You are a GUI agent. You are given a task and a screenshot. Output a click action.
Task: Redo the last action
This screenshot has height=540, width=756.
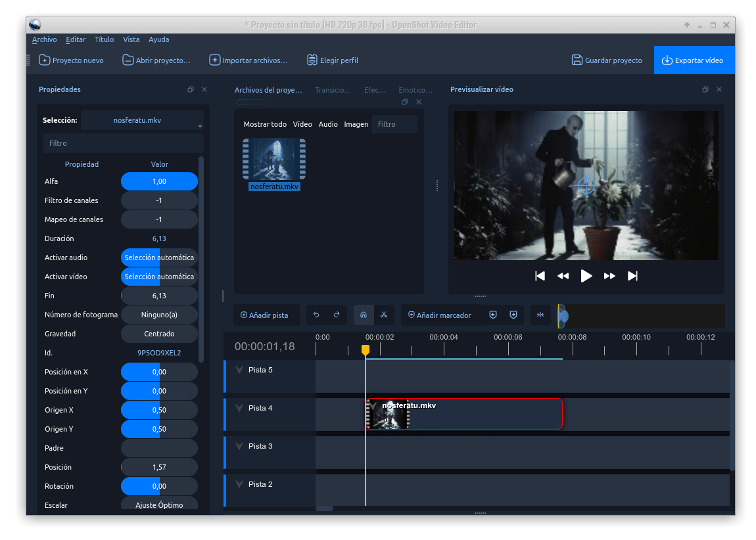point(337,315)
